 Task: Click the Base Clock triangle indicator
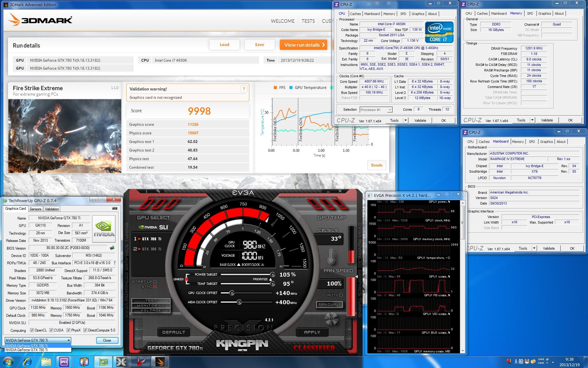point(238,265)
